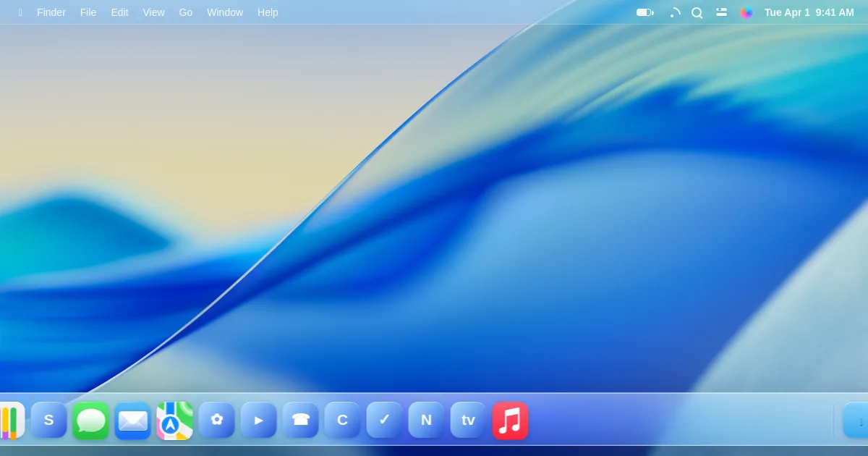Click the Dock icon labeled S
The image size is (868, 456).
click(x=48, y=421)
